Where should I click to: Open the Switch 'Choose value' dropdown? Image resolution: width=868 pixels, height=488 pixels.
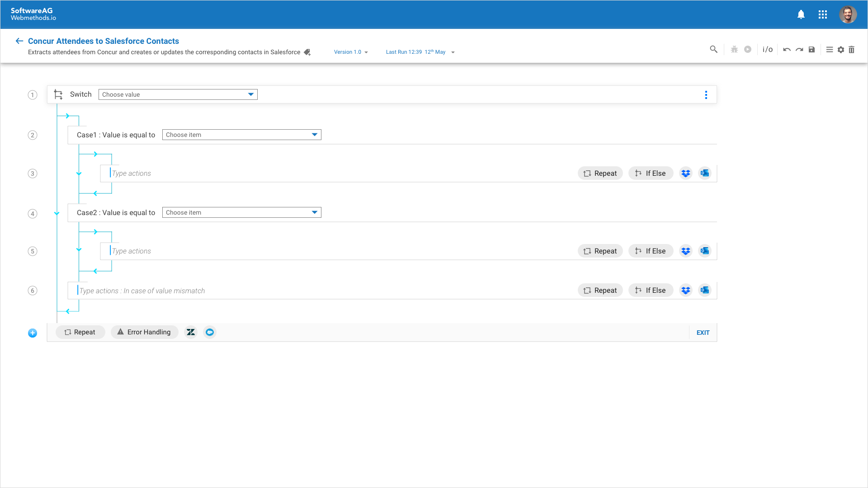[178, 94]
